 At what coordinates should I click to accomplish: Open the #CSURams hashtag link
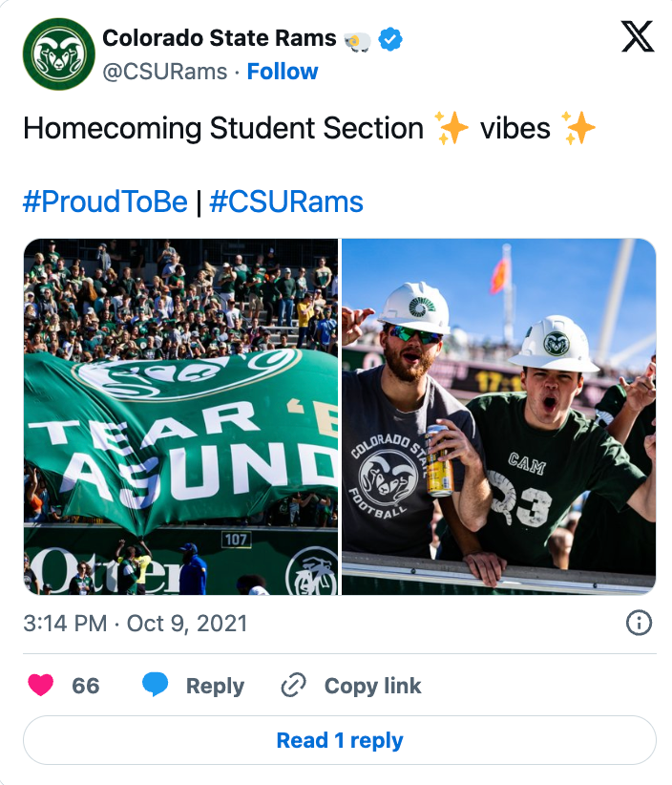click(286, 202)
